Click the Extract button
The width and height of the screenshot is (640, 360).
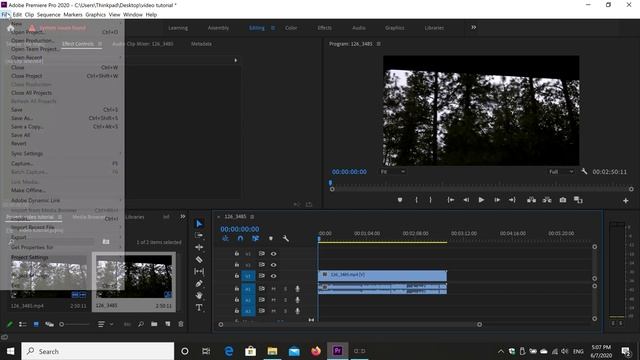coord(547,200)
